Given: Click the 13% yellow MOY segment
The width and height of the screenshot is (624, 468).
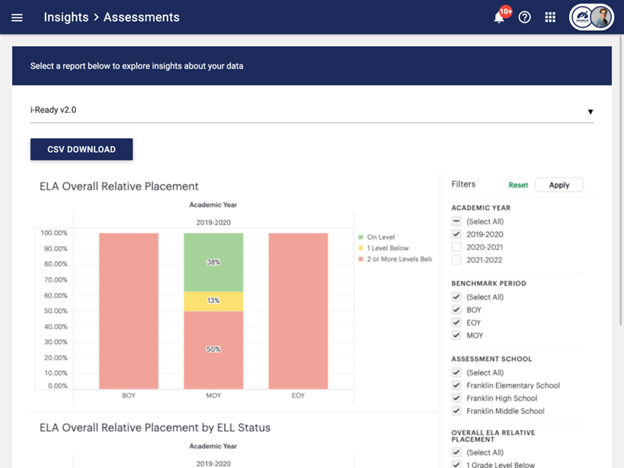Looking at the screenshot, I should pos(213,301).
